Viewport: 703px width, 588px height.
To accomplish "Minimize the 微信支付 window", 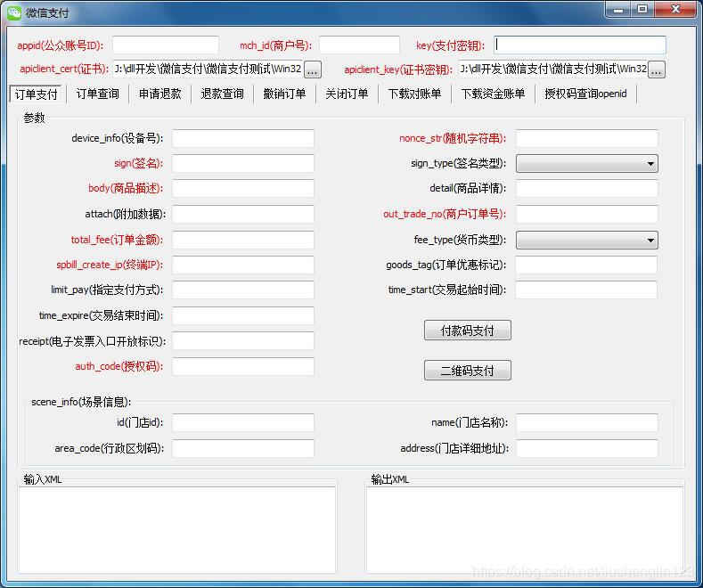I will pos(618,10).
